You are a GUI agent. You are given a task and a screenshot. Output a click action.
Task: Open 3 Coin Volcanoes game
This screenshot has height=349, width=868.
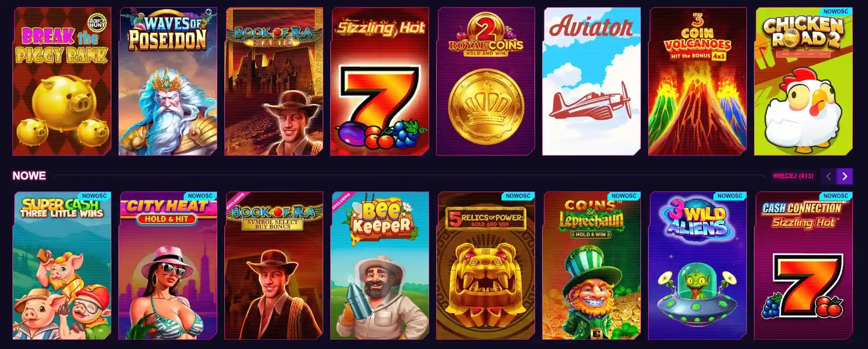(x=698, y=81)
